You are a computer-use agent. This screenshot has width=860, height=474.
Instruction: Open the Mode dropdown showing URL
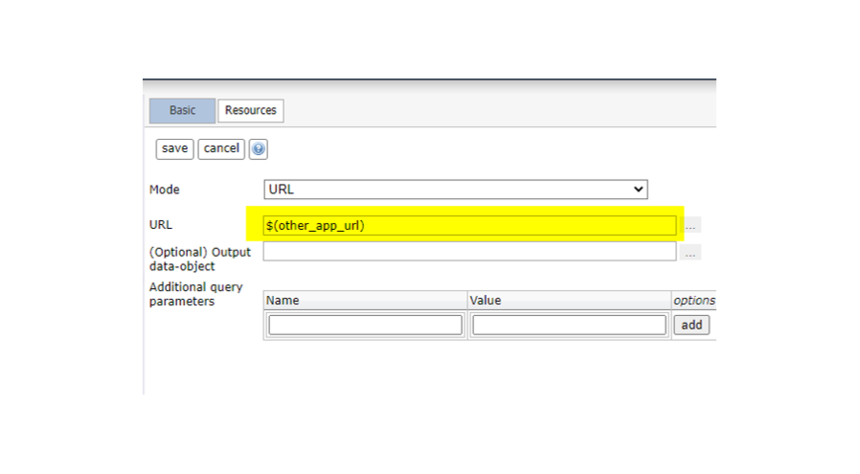(x=455, y=189)
